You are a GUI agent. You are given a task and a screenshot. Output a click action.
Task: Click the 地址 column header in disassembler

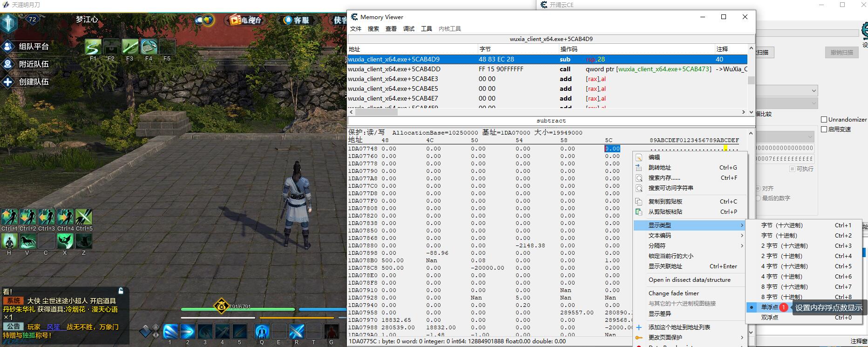(413, 49)
